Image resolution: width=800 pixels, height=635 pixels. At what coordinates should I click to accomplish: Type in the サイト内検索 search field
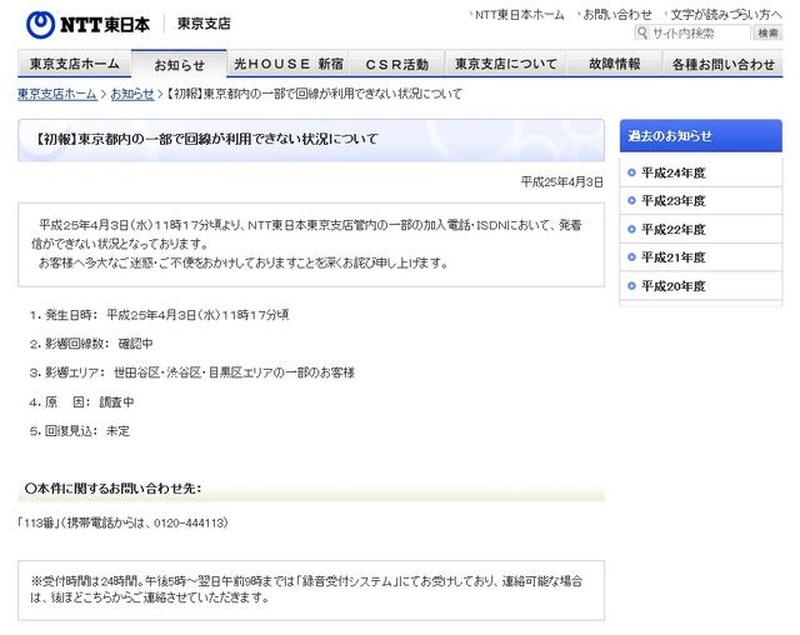click(x=697, y=33)
